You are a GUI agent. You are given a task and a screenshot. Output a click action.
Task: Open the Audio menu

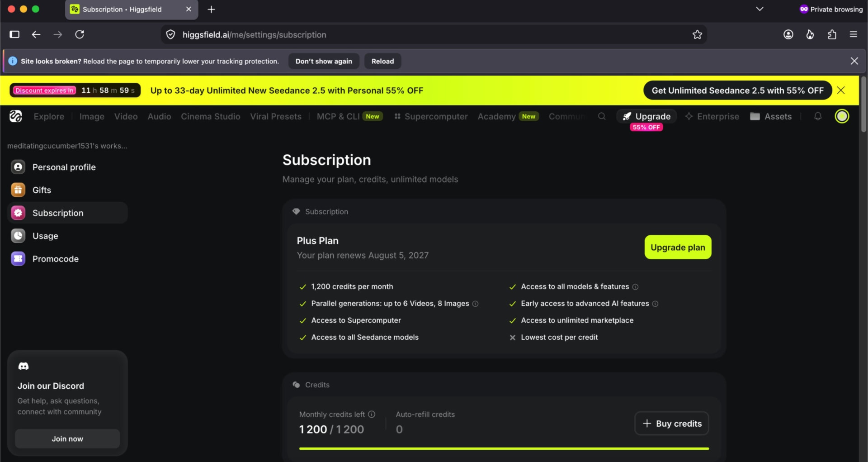pyautogui.click(x=159, y=116)
